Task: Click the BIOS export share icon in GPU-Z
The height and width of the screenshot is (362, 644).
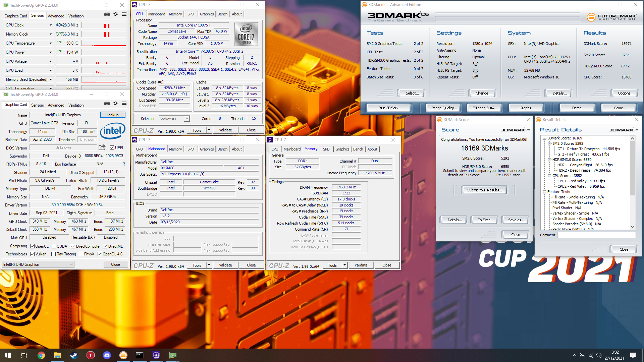Action: [x=102, y=147]
